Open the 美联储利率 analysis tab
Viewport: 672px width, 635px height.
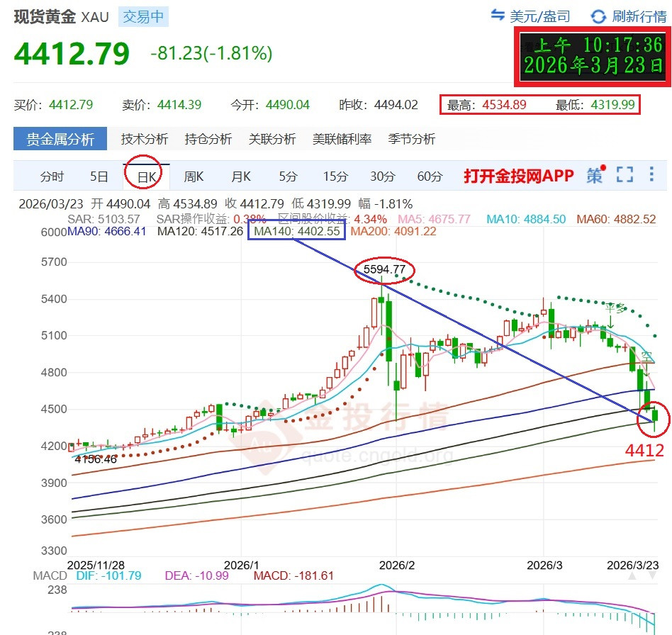(x=345, y=140)
